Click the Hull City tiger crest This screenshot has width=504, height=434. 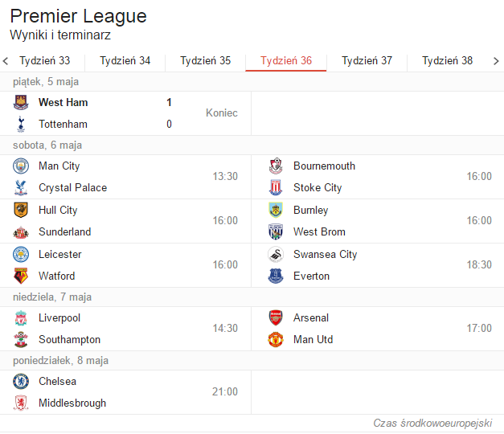click(x=21, y=210)
